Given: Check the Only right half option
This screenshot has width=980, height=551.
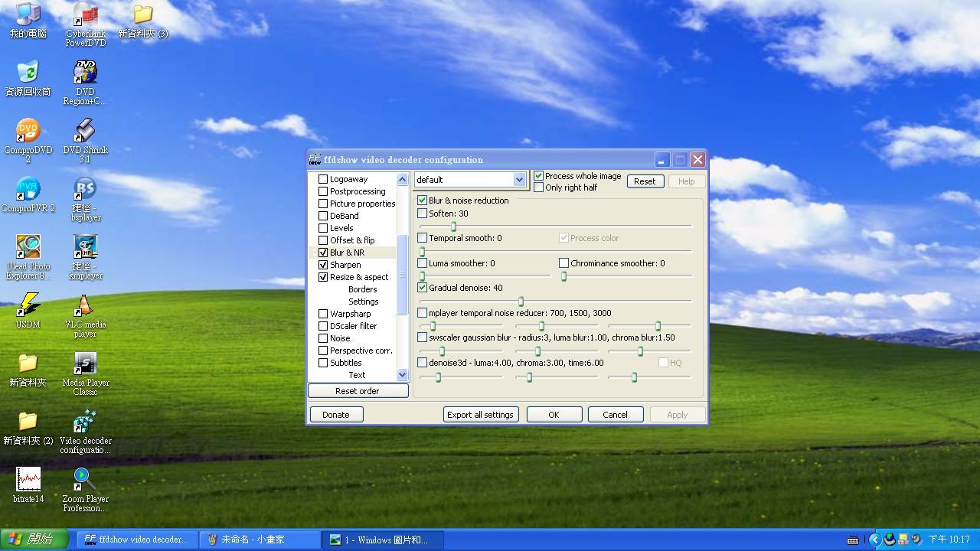Looking at the screenshot, I should click(539, 187).
